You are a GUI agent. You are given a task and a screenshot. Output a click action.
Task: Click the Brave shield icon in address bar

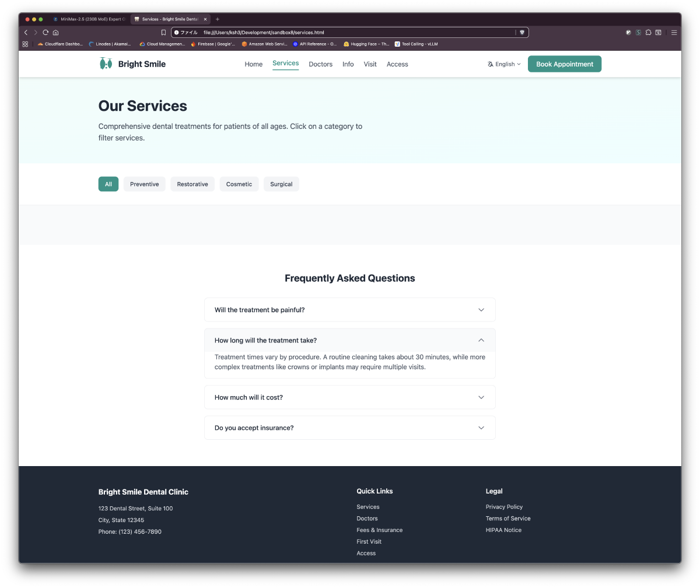coord(522,33)
